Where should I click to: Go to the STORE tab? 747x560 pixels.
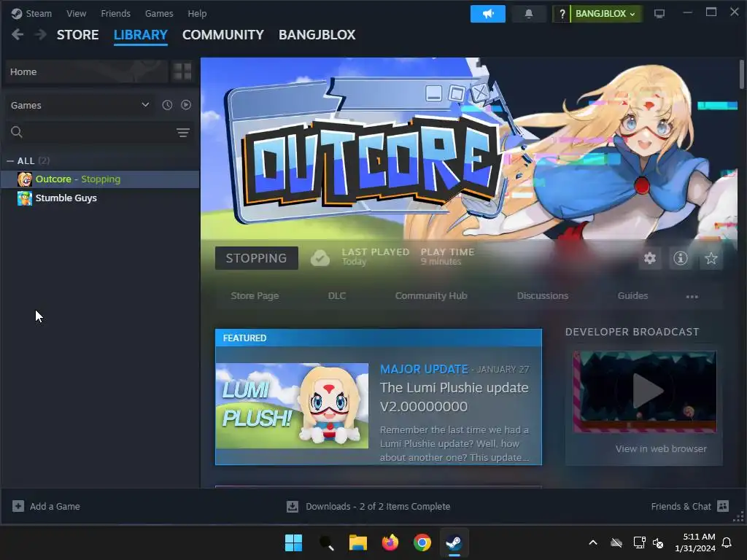coord(77,35)
